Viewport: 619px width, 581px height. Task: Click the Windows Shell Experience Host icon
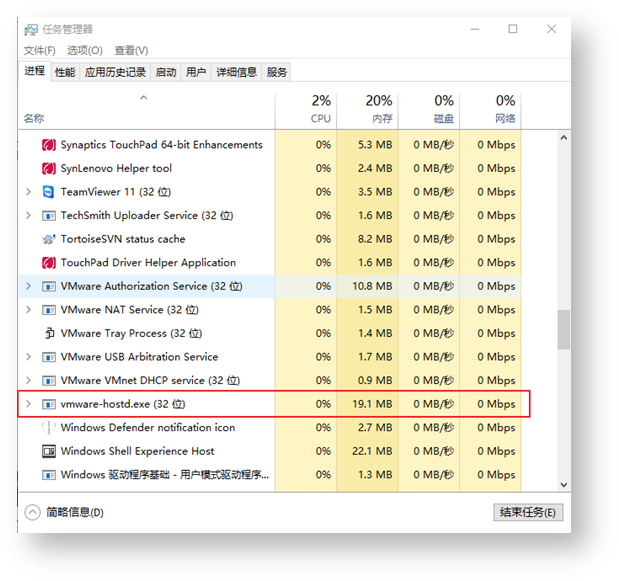(x=48, y=451)
